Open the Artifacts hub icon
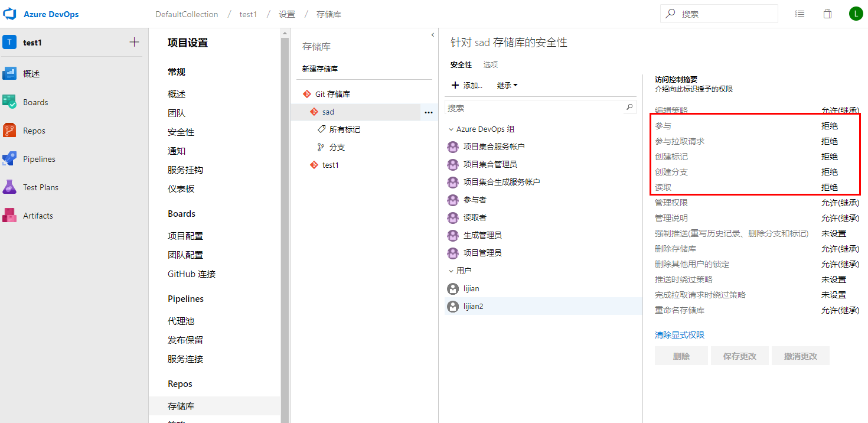The width and height of the screenshot is (868, 423). pyautogui.click(x=9, y=216)
